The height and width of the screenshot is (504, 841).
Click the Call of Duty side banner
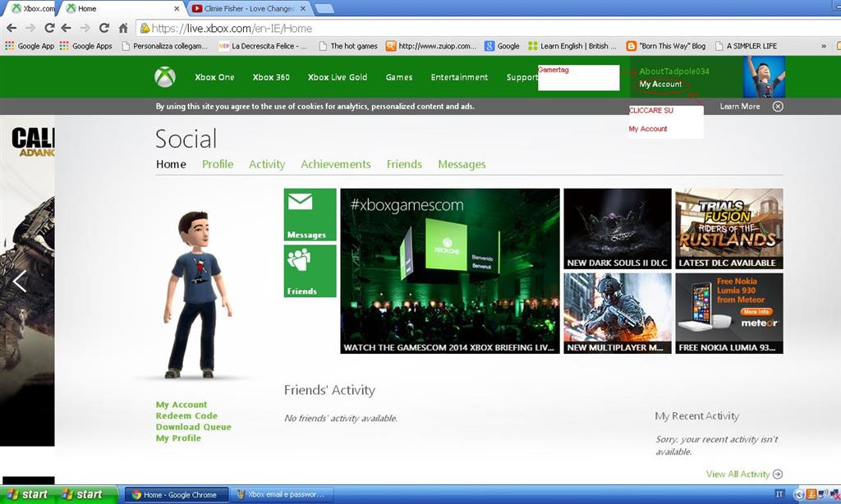27,281
